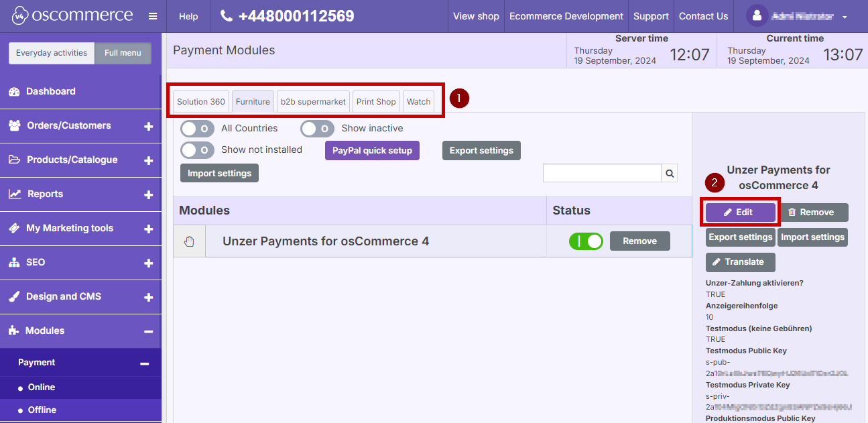Expand the SEO menu
The image size is (868, 423).
[x=149, y=263]
